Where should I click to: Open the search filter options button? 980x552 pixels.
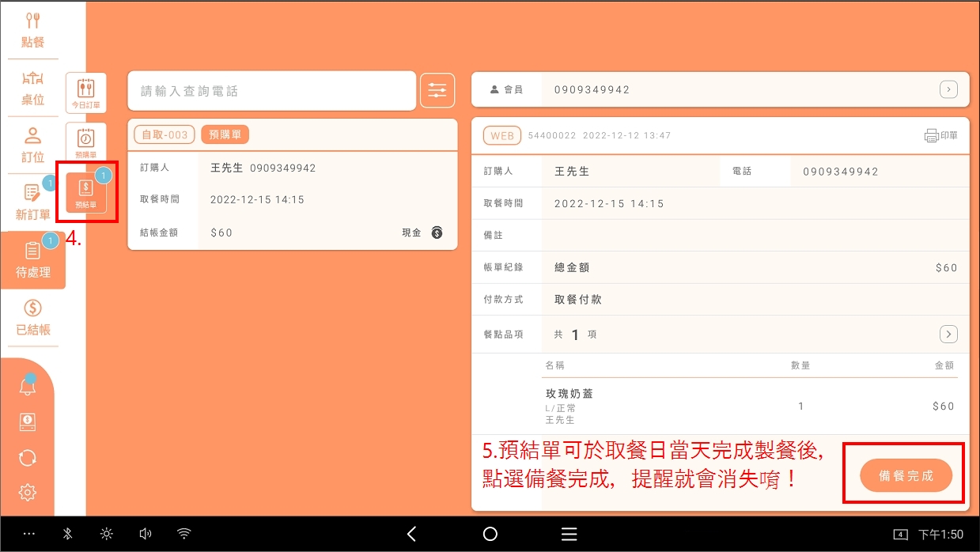coord(437,91)
